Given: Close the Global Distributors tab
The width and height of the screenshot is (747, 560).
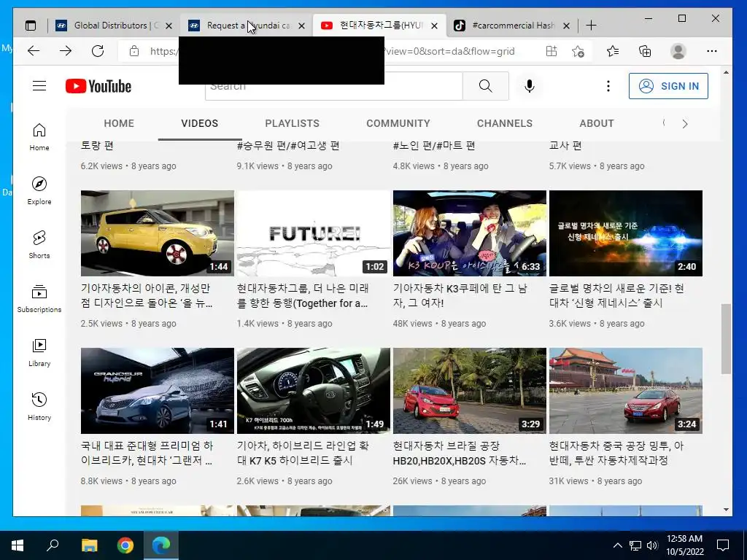Looking at the screenshot, I should coord(169,26).
